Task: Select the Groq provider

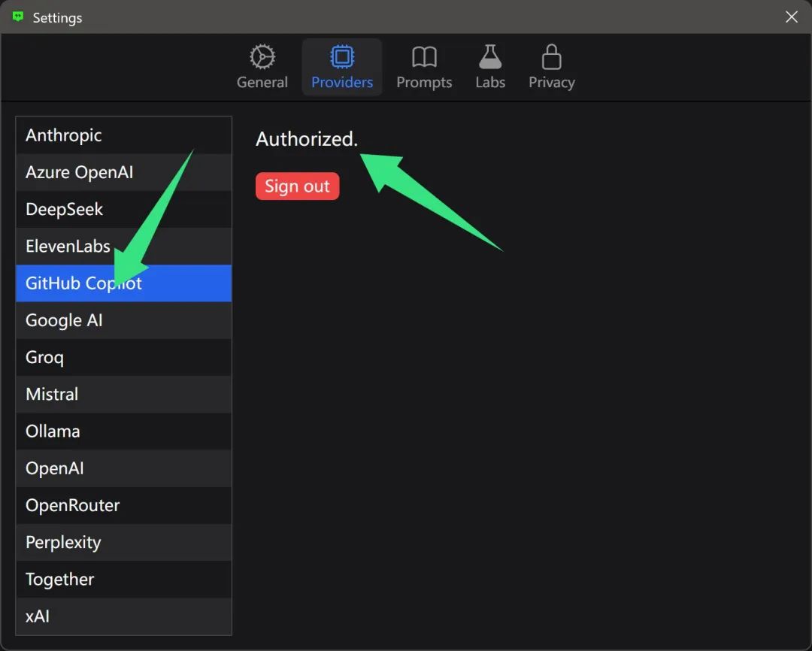Action: coord(124,357)
